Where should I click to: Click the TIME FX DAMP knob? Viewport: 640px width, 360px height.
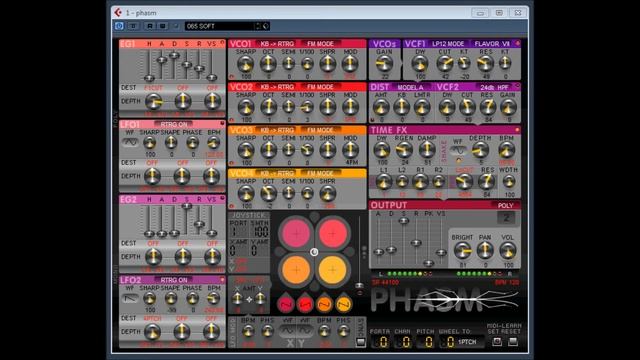[427, 150]
